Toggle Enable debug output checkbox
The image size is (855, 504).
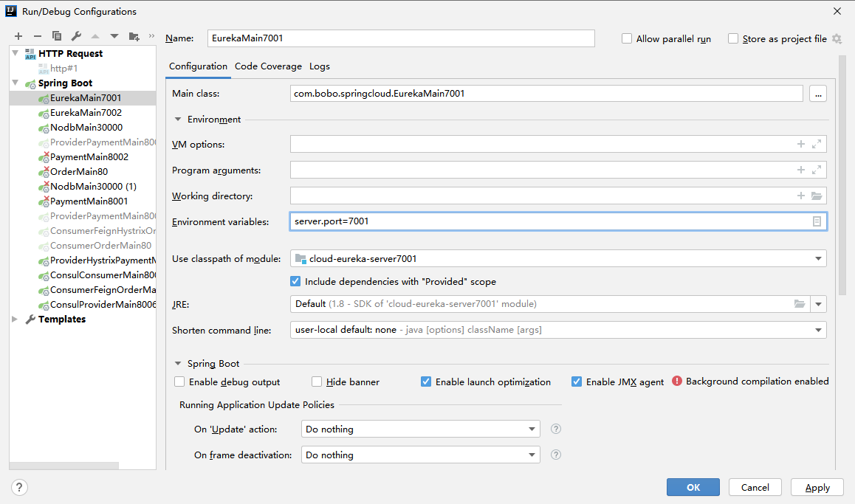(x=179, y=382)
